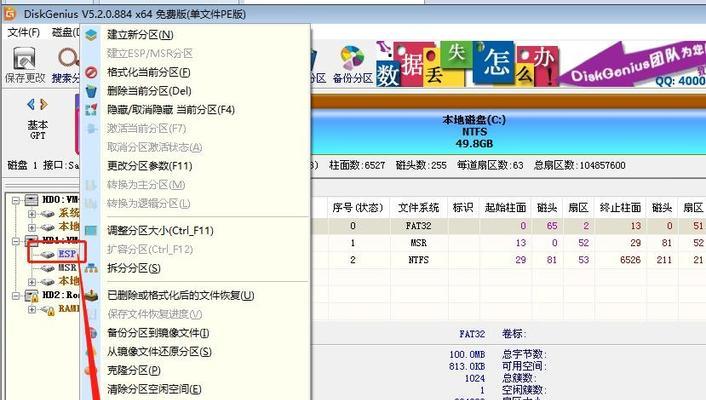
Task: Click the 序号(状态) column header
Action: point(358,208)
